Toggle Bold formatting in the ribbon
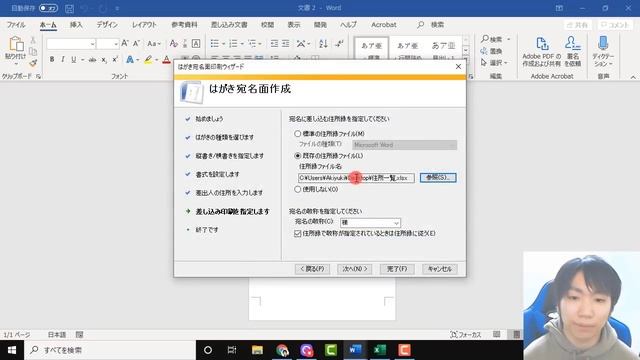Image resolution: width=640 pixels, height=360 pixels. point(52,60)
